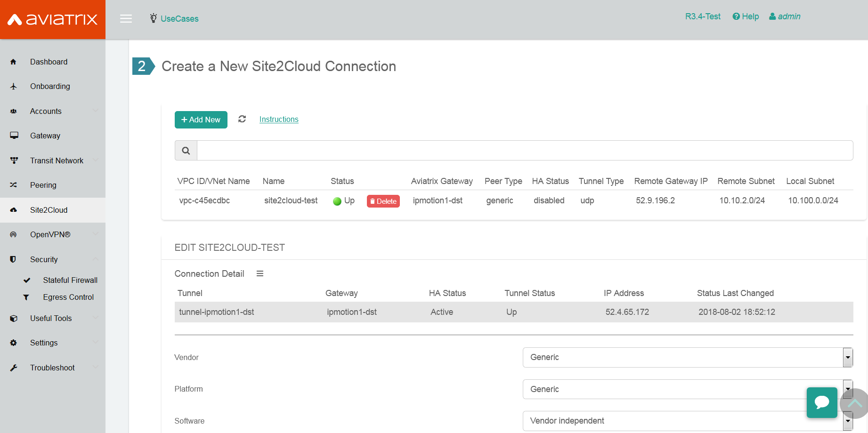Click the magnifier search icon
868x433 pixels.
[186, 151]
